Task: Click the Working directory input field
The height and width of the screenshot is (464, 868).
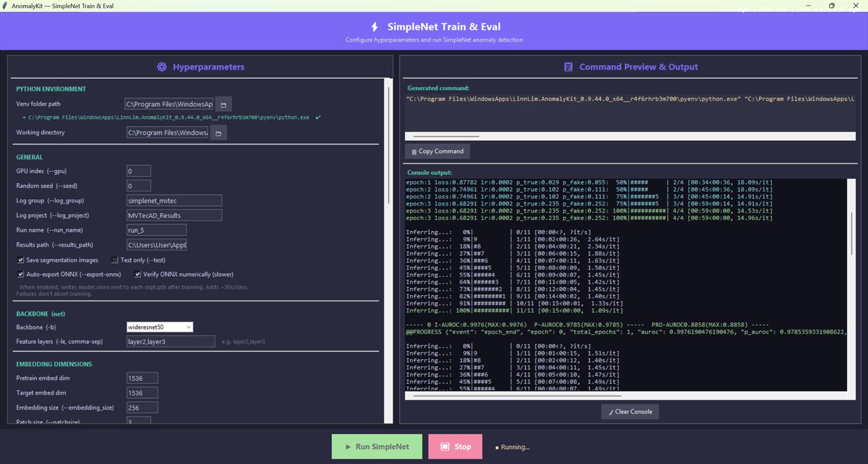Action: tap(168, 133)
